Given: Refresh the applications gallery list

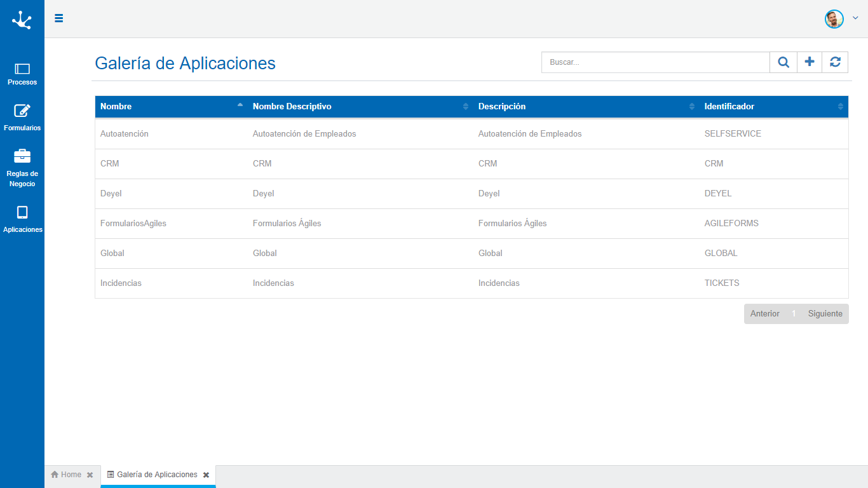Looking at the screenshot, I should (x=835, y=62).
